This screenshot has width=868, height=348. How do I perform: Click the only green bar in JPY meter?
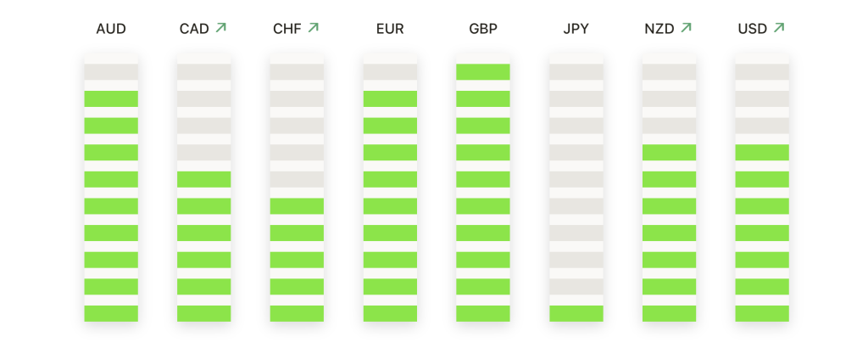(576, 314)
